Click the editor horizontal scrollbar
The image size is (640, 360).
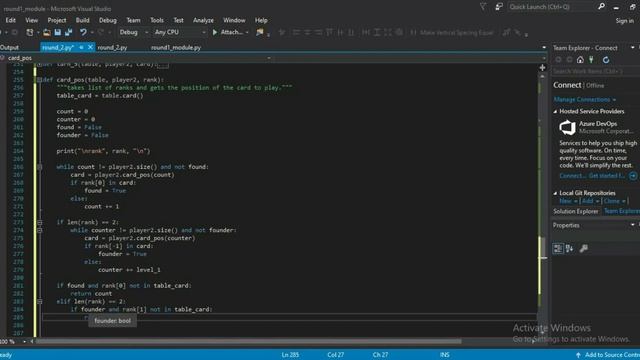point(249,341)
